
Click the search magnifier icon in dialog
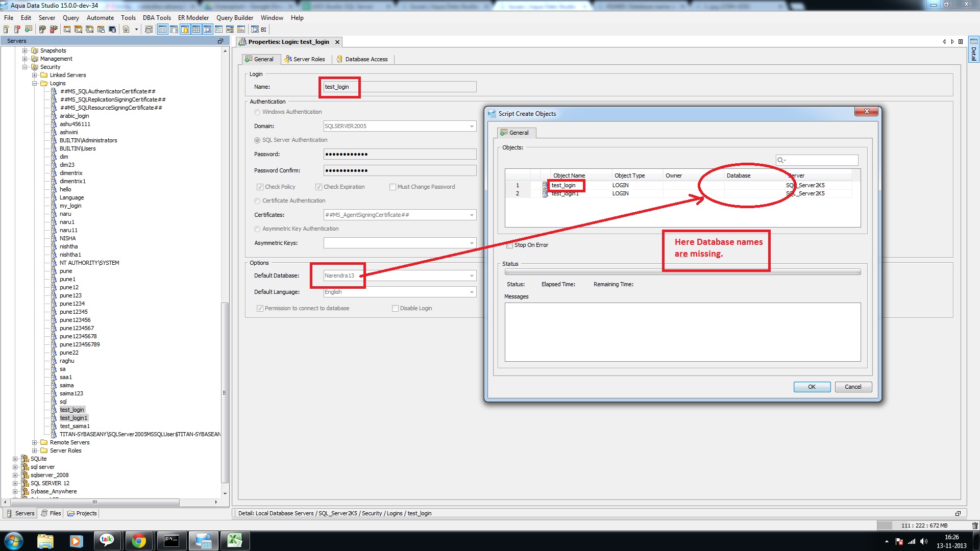[x=781, y=160]
